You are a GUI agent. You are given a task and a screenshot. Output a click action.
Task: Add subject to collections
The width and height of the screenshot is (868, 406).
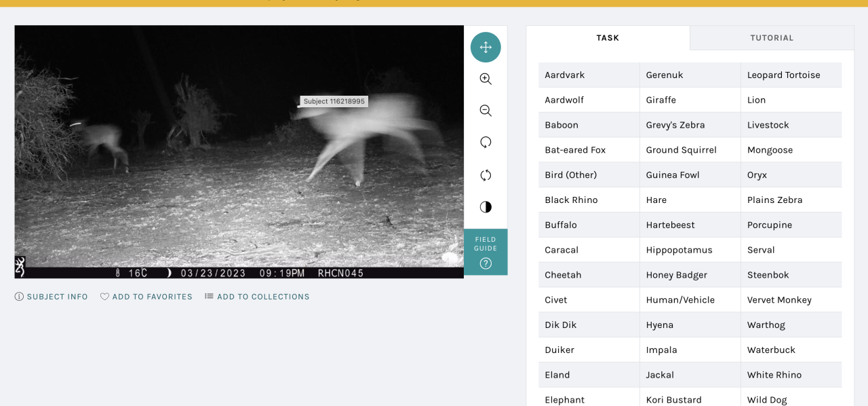257,297
